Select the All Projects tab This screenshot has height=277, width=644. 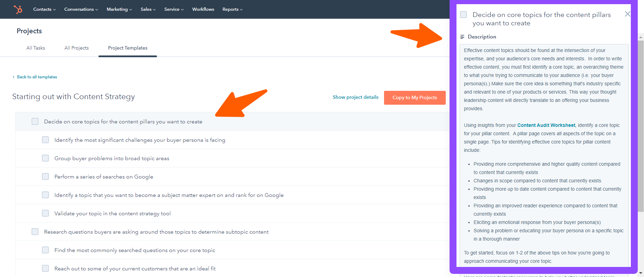(77, 48)
